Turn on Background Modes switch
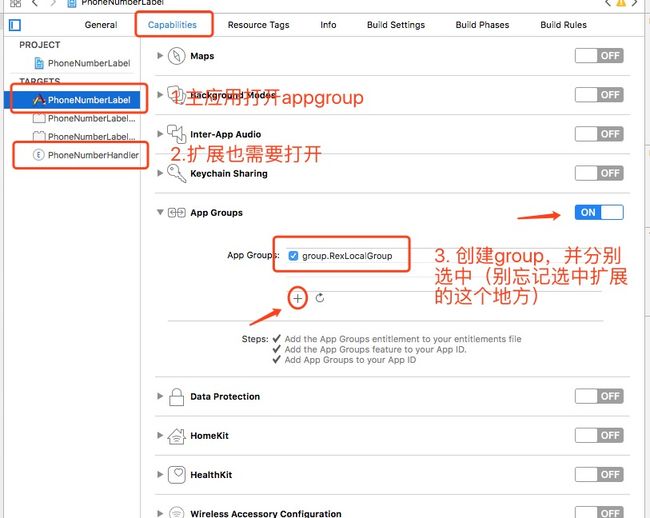The width and height of the screenshot is (650, 518). [599, 95]
